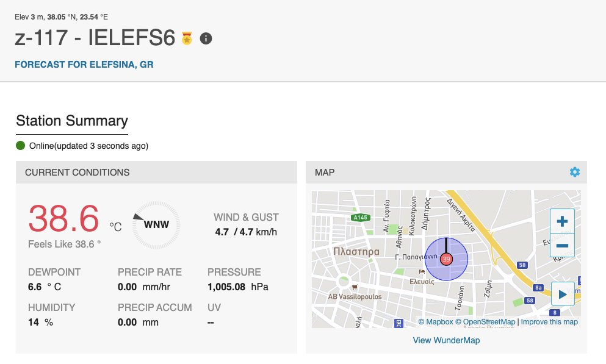Viewport: 606px width, 364px height.
Task: Open the View WunderMap link
Action: pos(446,340)
